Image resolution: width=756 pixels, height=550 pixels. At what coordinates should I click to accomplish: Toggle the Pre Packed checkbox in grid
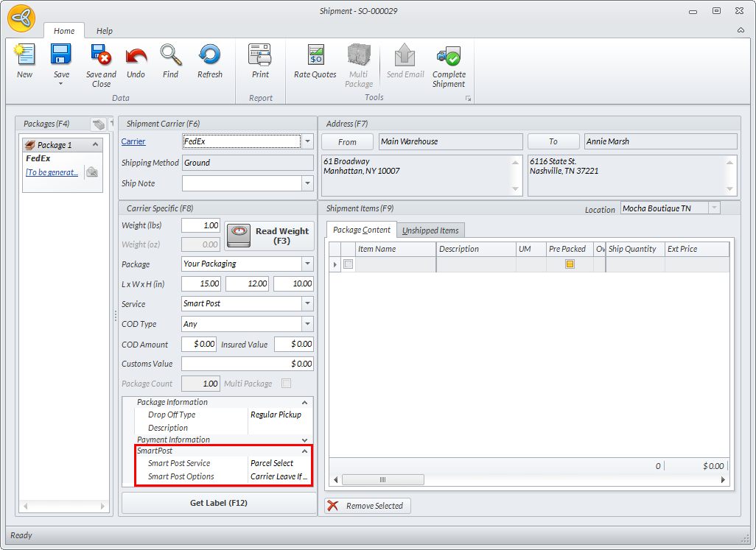(x=570, y=264)
